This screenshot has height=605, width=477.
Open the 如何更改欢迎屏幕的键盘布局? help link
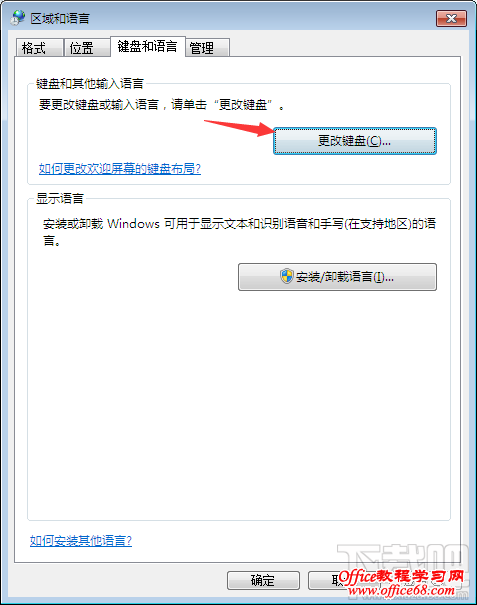tap(120, 169)
